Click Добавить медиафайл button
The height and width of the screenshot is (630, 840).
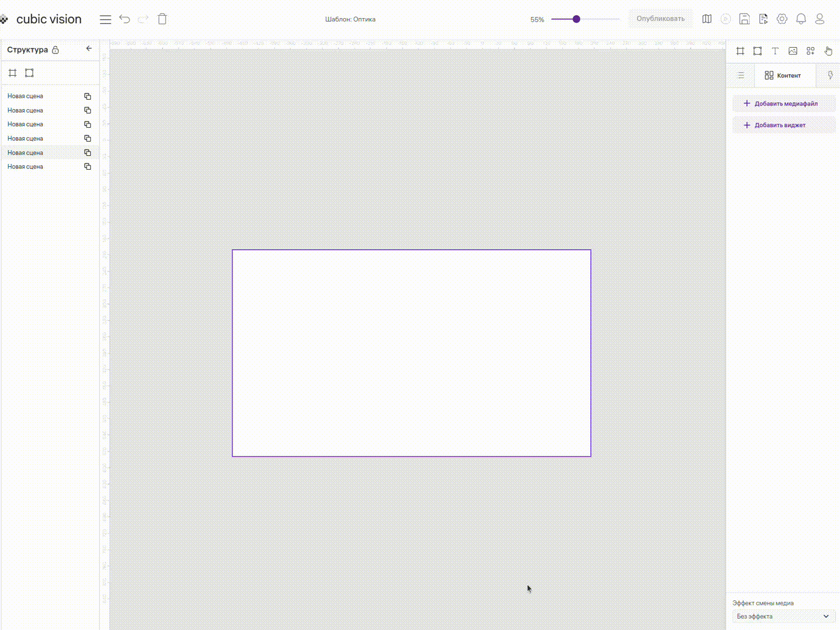[783, 104]
